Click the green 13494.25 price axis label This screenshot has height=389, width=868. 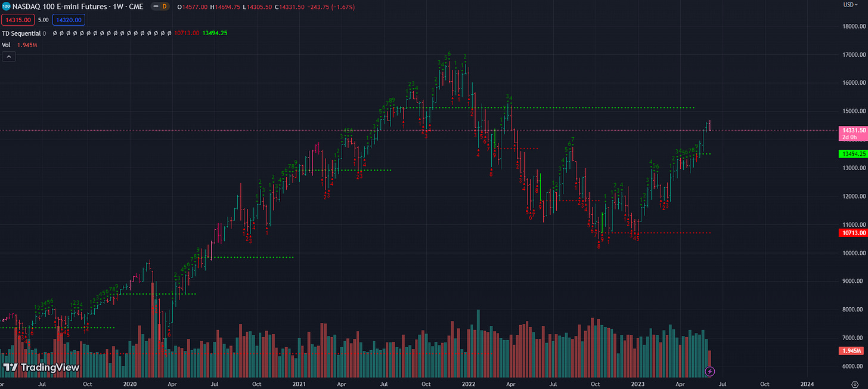click(853, 154)
